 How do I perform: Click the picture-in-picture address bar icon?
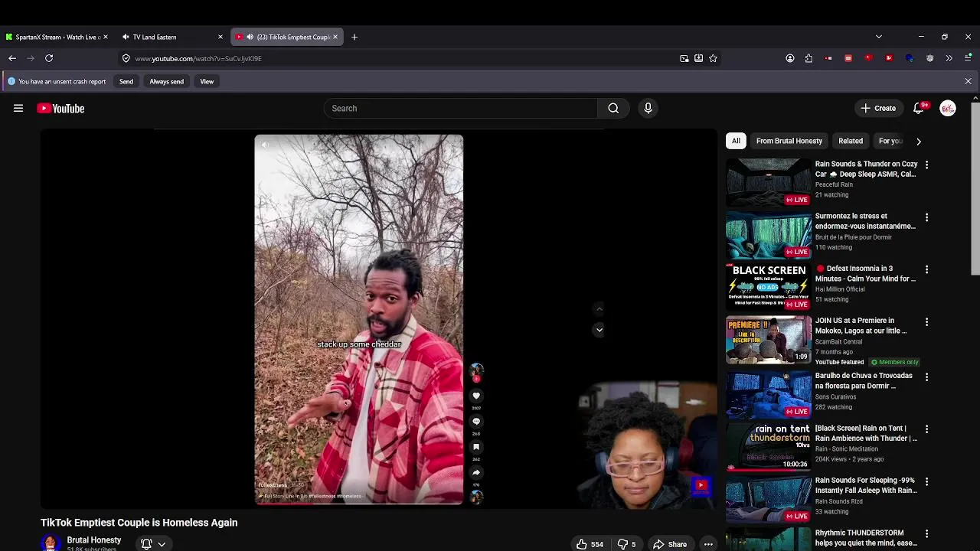pyautogui.click(x=684, y=58)
